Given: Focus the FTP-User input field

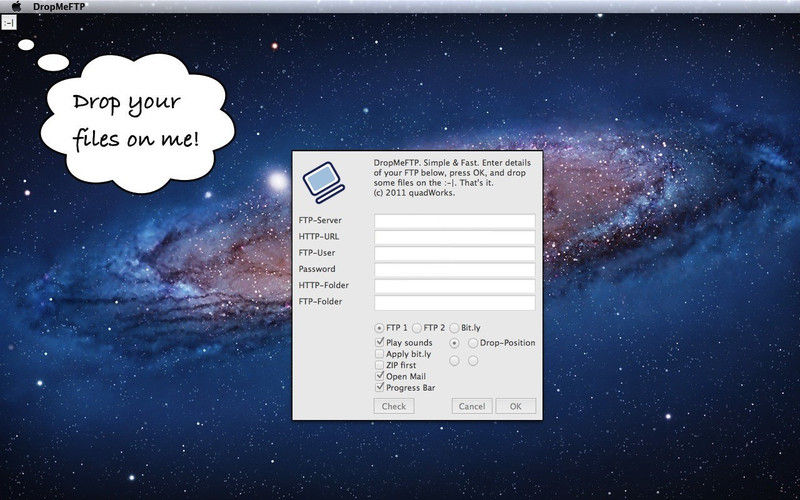Looking at the screenshot, I should pos(455,253).
